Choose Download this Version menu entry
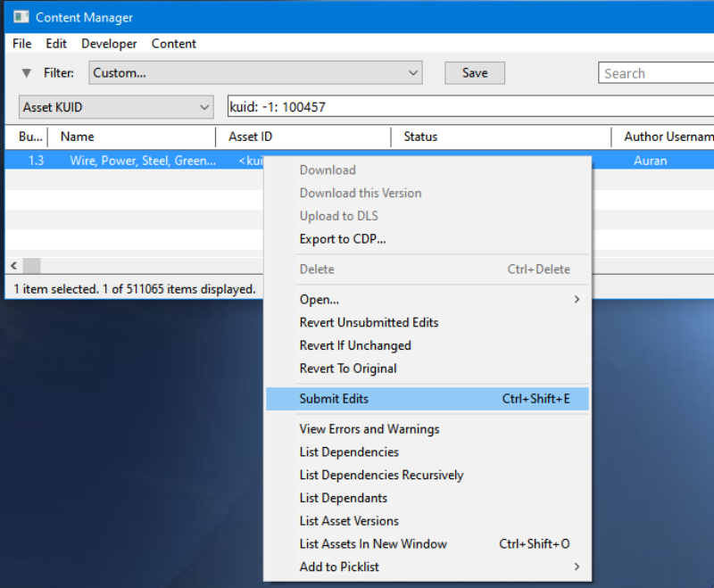714x588 pixels. (x=428, y=193)
